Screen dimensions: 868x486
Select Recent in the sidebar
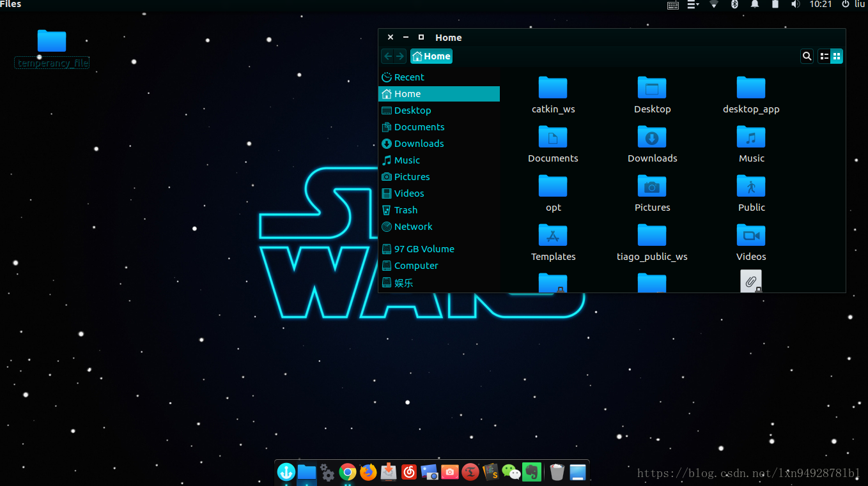[x=439, y=77]
